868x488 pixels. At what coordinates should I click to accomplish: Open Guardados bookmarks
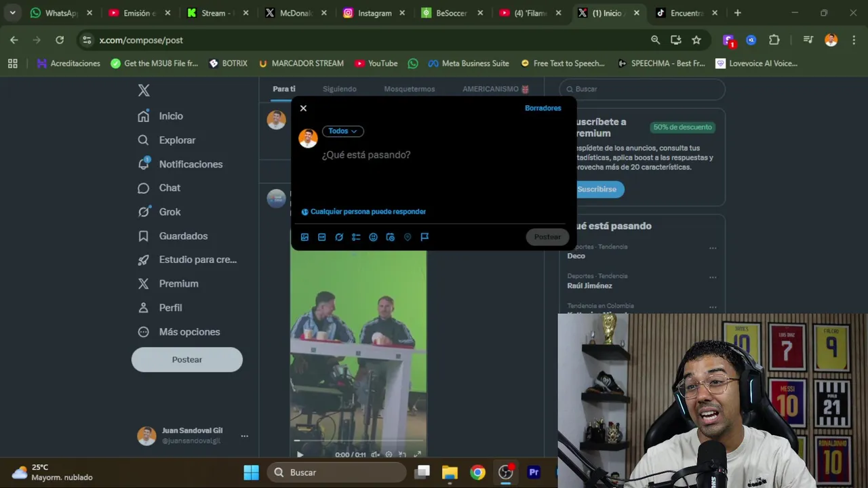pos(173,236)
